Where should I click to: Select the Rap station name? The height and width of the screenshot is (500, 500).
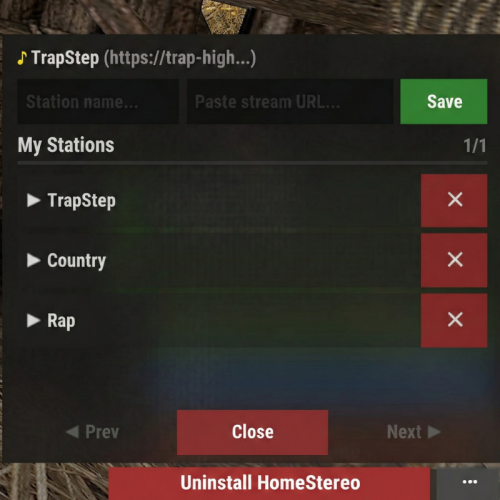pos(61,321)
